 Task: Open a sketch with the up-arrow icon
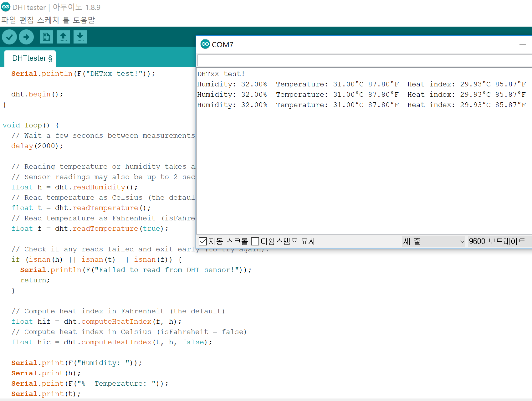coord(63,37)
